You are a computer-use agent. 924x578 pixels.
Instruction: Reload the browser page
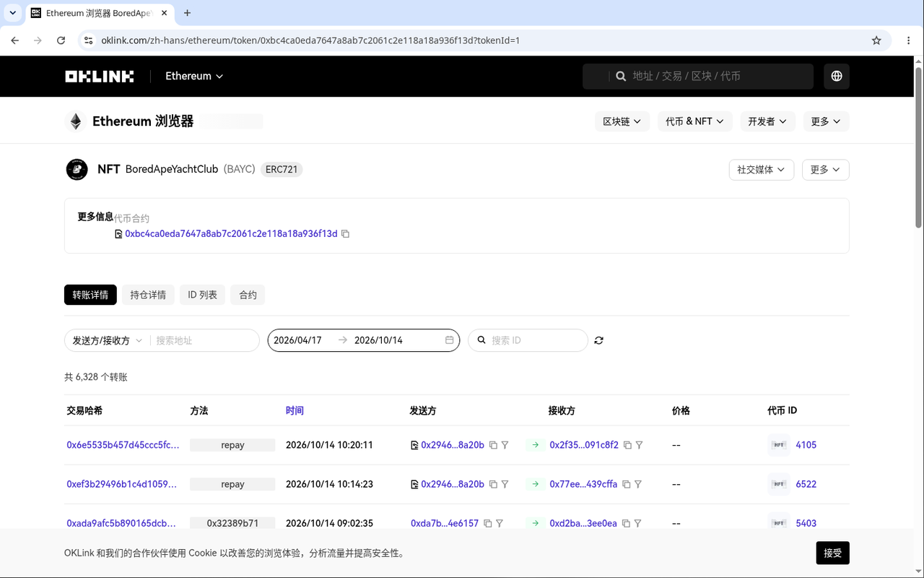coord(61,40)
